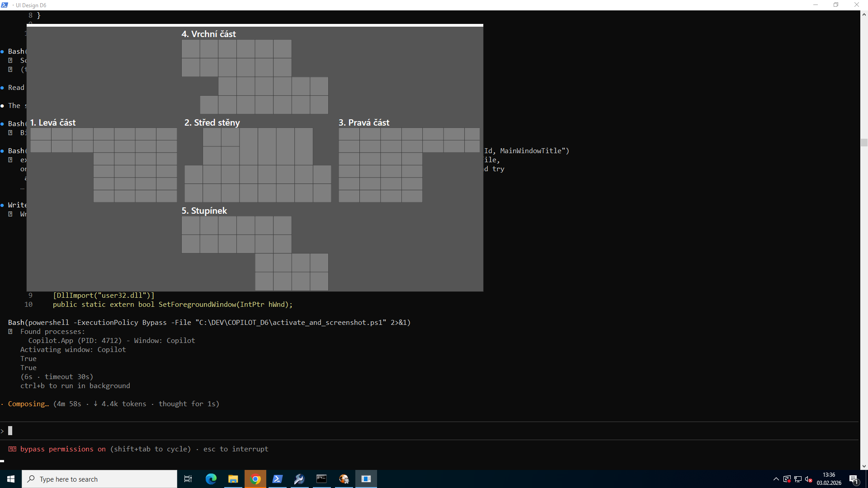Screen dimensions: 868x488
Task: Open Microsoft Edge from the taskbar
Action: 211,479
